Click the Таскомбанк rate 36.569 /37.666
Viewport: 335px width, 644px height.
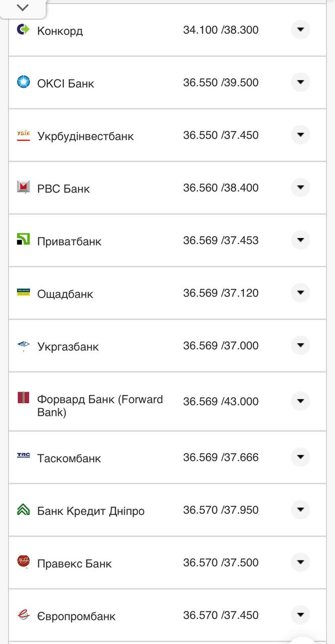coord(220,457)
